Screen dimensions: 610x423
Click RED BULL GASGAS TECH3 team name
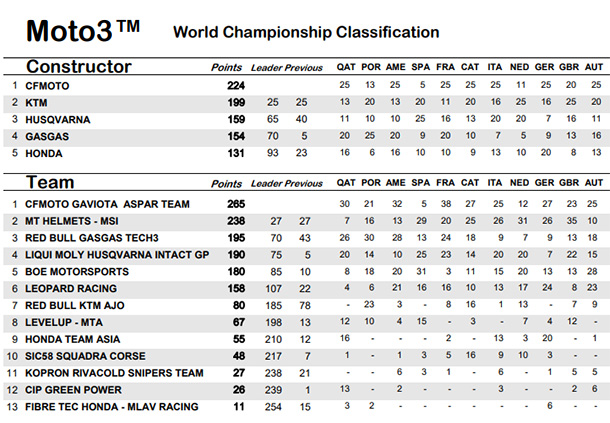tap(92, 238)
